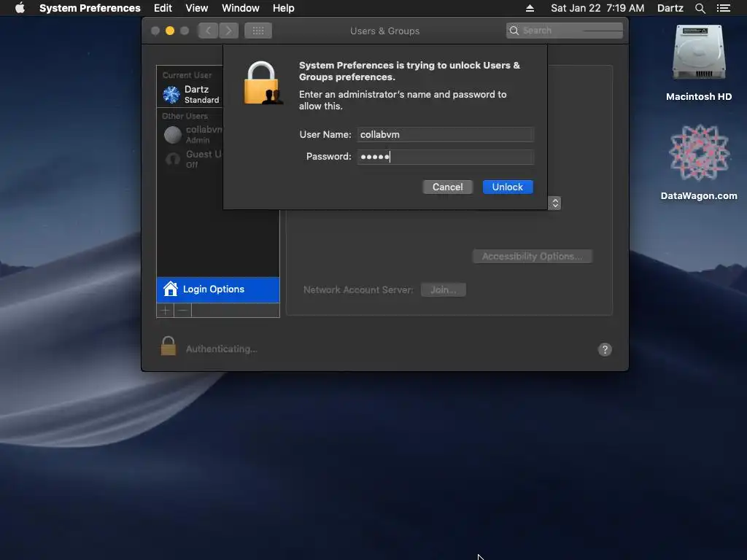Click the date and time in the menu bar

(x=597, y=8)
